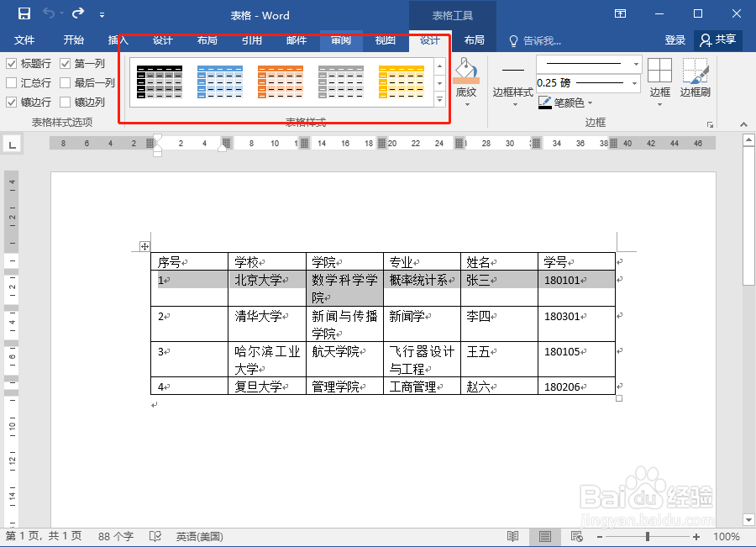756x547 pixels.
Task: Click the 学号 header cell
Action: coord(576,261)
